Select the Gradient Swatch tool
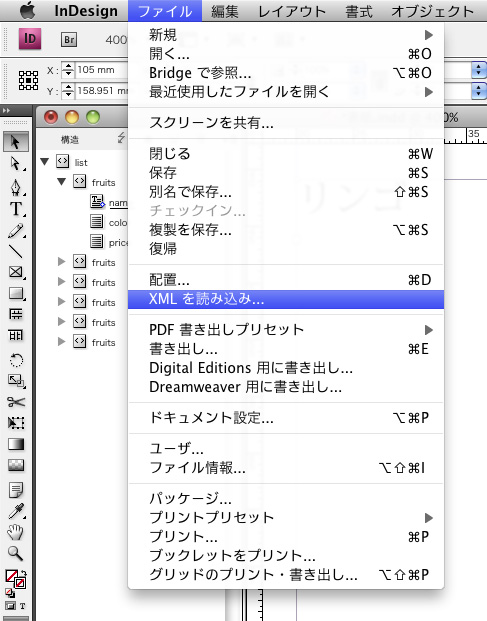The height and width of the screenshot is (621, 487). pos(15,444)
